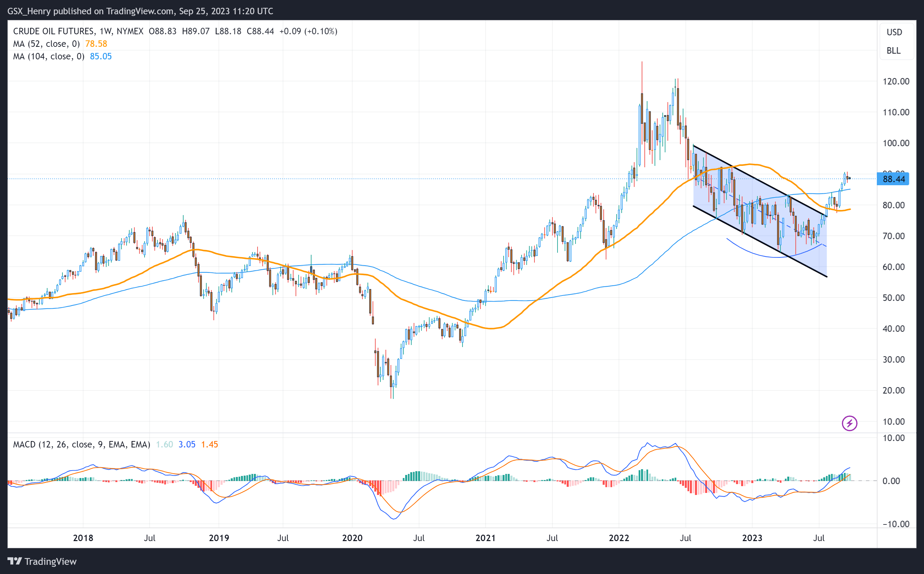
Task: Click the 2020 label on time axis
Action: coord(352,538)
